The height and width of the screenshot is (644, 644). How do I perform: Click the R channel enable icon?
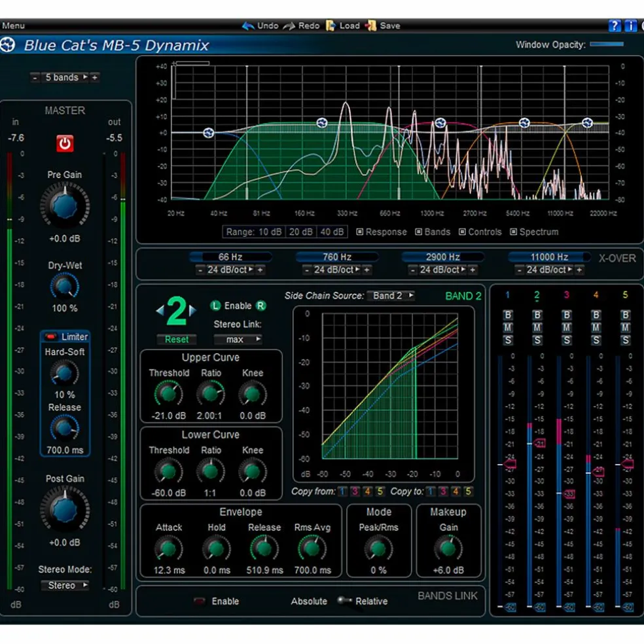[x=260, y=306]
